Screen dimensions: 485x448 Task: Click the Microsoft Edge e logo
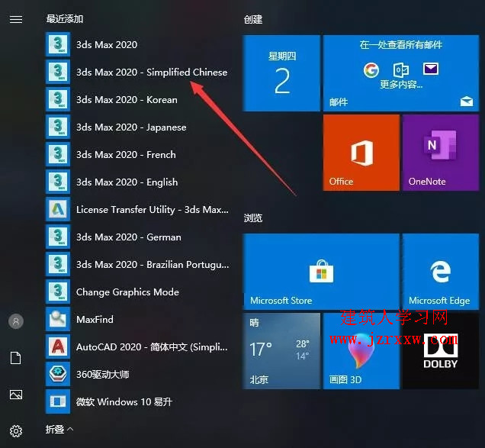click(441, 271)
